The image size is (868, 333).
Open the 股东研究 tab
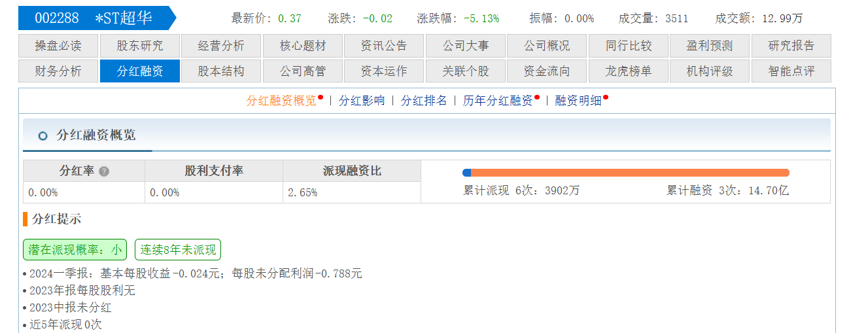click(140, 46)
